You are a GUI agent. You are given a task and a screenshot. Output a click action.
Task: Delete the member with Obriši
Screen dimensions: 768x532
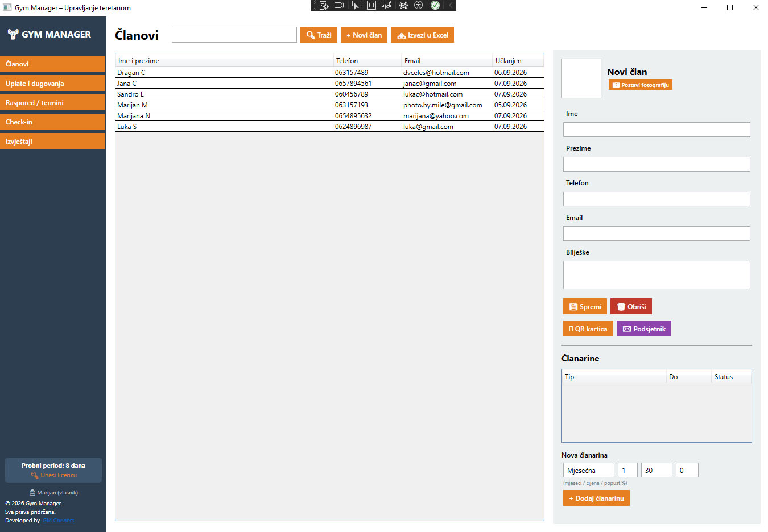pyautogui.click(x=631, y=306)
